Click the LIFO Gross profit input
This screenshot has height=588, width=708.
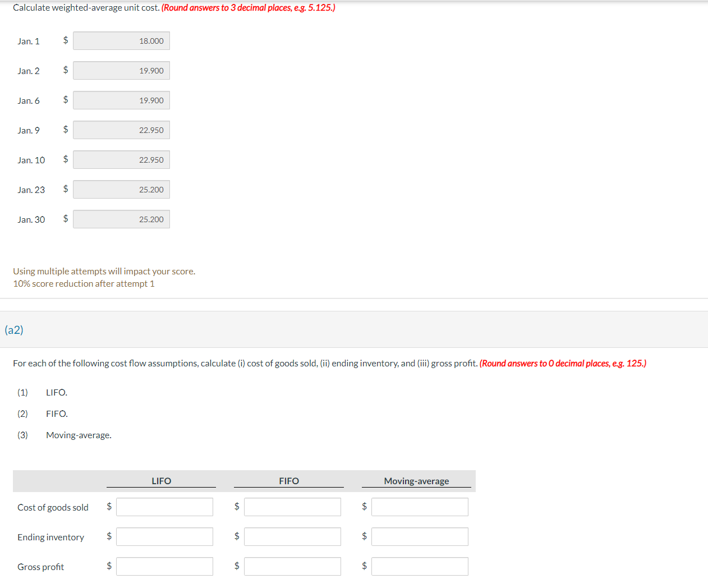pyautogui.click(x=164, y=566)
